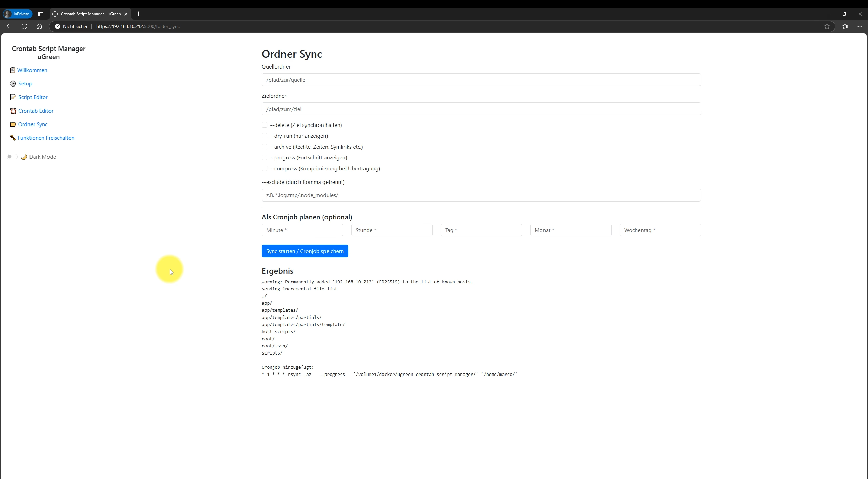868x479 pixels.
Task: Click the Wochentag cron field
Action: pos(660,230)
